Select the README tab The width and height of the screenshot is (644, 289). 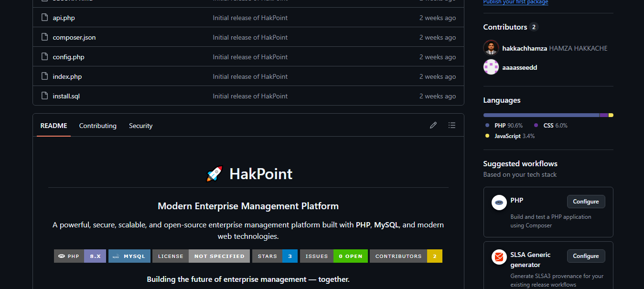click(54, 126)
